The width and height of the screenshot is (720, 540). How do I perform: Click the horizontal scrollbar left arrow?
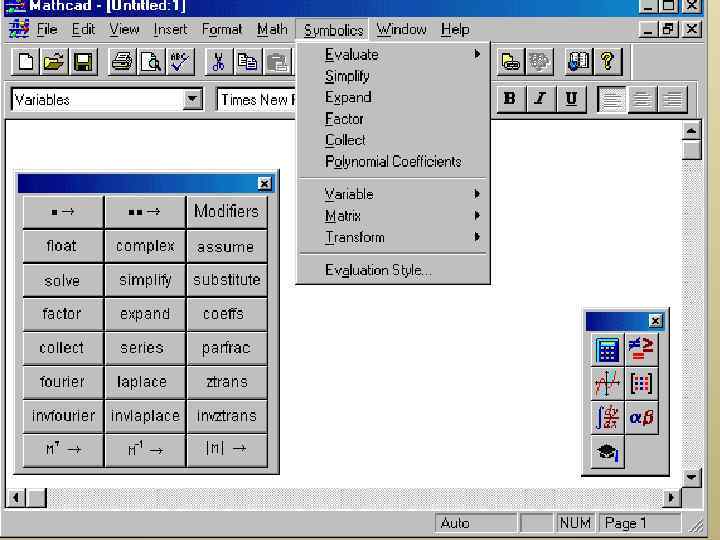click(x=16, y=498)
